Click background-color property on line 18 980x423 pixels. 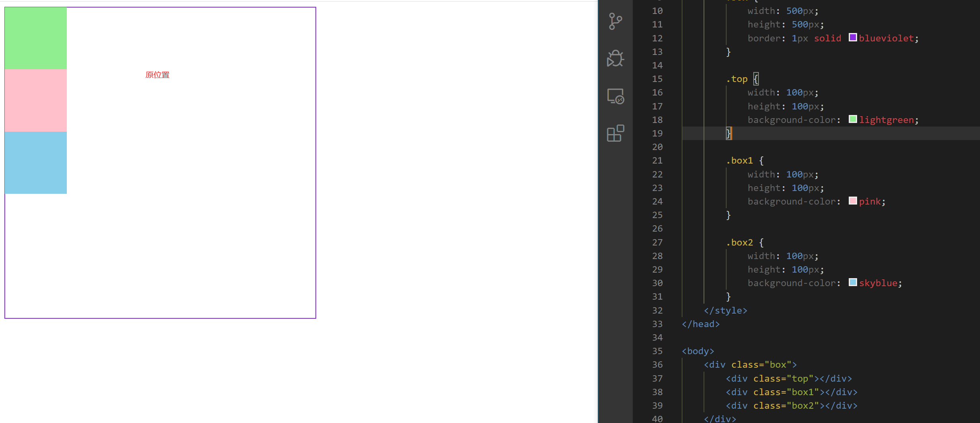click(791, 120)
